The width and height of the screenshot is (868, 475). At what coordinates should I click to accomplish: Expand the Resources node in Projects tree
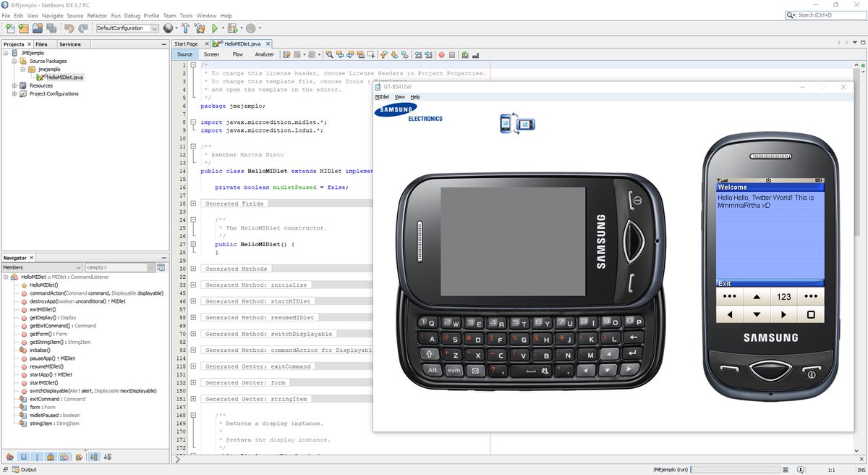click(x=14, y=85)
